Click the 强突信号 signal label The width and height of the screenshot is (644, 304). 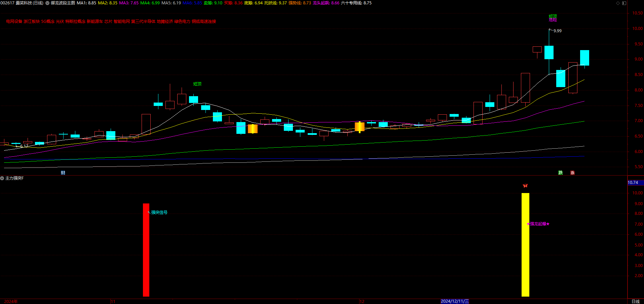pyautogui.click(x=159, y=213)
